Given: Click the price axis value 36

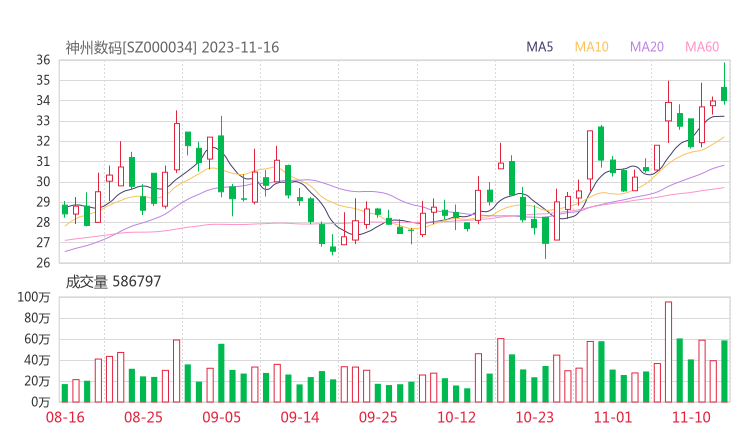Looking at the screenshot, I should [x=43, y=60].
